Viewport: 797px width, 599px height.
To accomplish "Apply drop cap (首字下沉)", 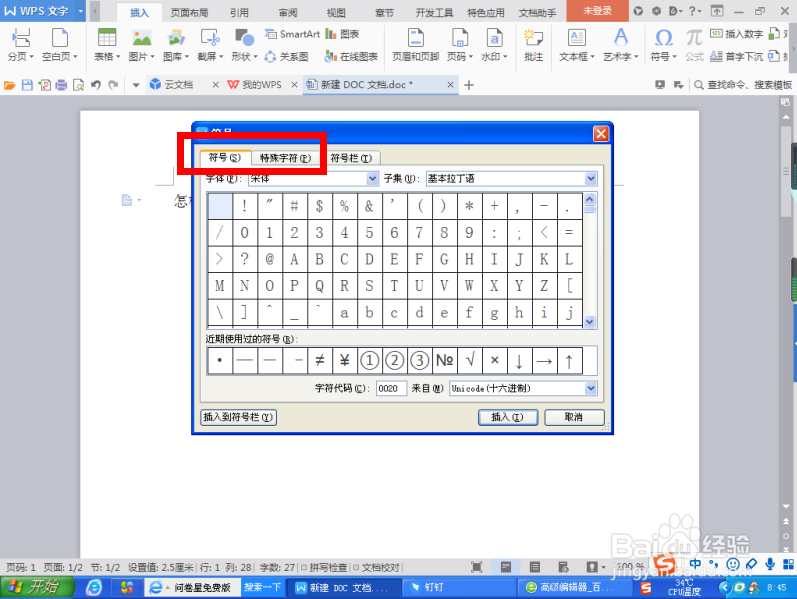I will click(x=737, y=56).
